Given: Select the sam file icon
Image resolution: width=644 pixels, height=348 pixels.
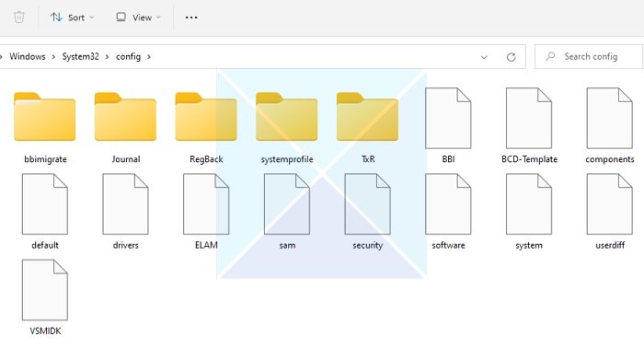Looking at the screenshot, I should point(287,203).
